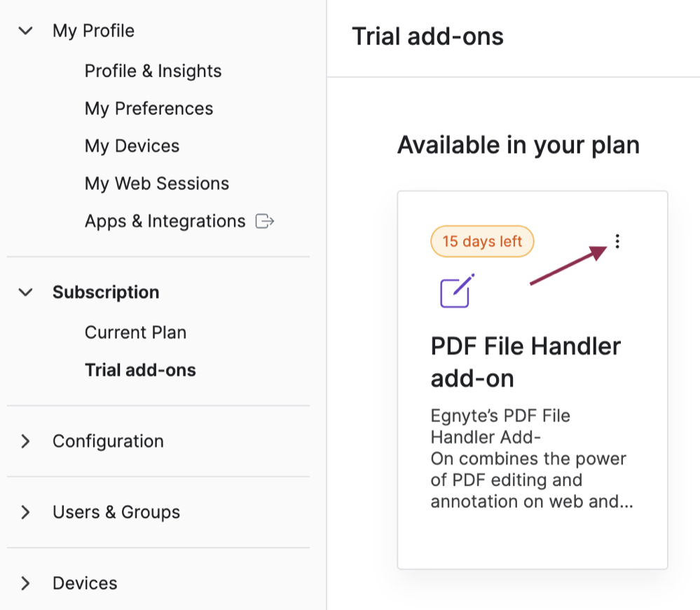Expand the Devices section chevron

click(25, 583)
